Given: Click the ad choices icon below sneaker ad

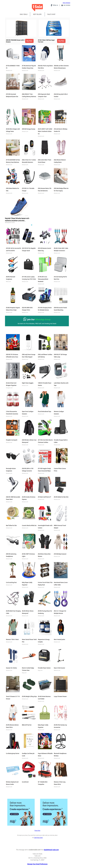Looking at the screenshot, I should pyautogui.click(x=32, y=225).
